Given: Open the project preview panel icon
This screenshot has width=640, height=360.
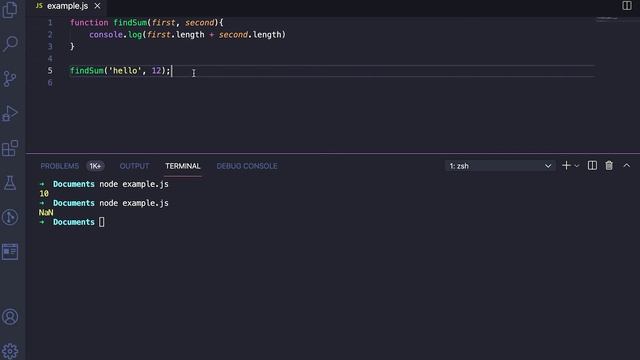Looking at the screenshot, I should 10,251.
